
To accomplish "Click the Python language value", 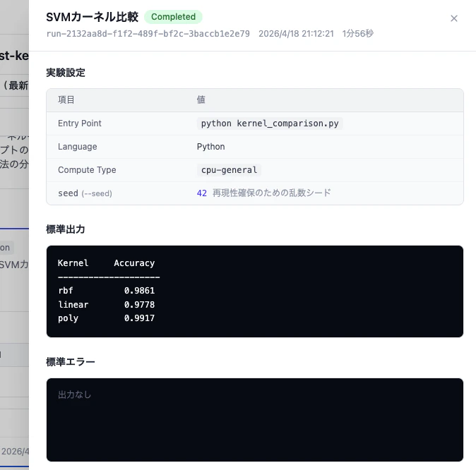I will click(210, 147).
